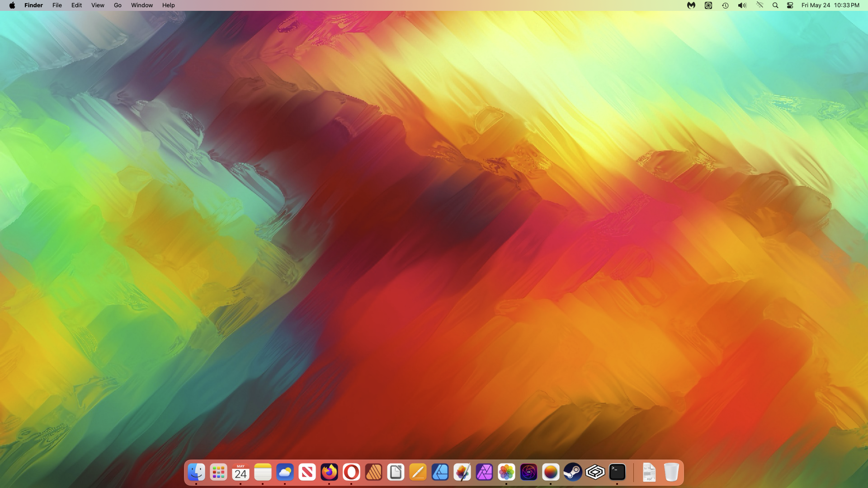Screen dimensions: 868x488
Task: Open Firefox from the Dock
Action: pos(329,472)
